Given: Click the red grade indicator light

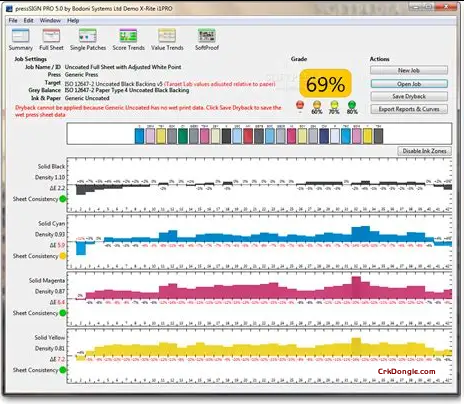Looking at the screenshot, I should [300, 105].
